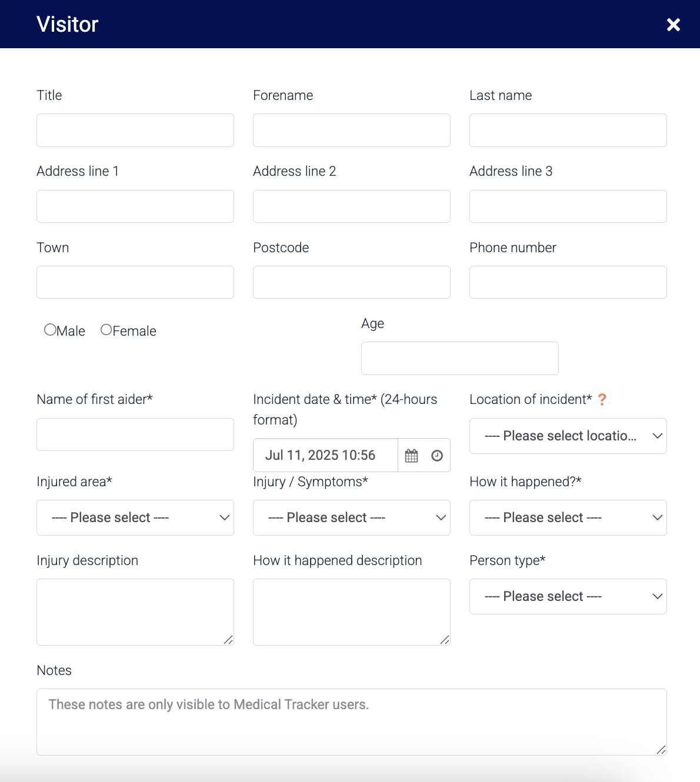Focus the Last name text box

[x=568, y=130]
